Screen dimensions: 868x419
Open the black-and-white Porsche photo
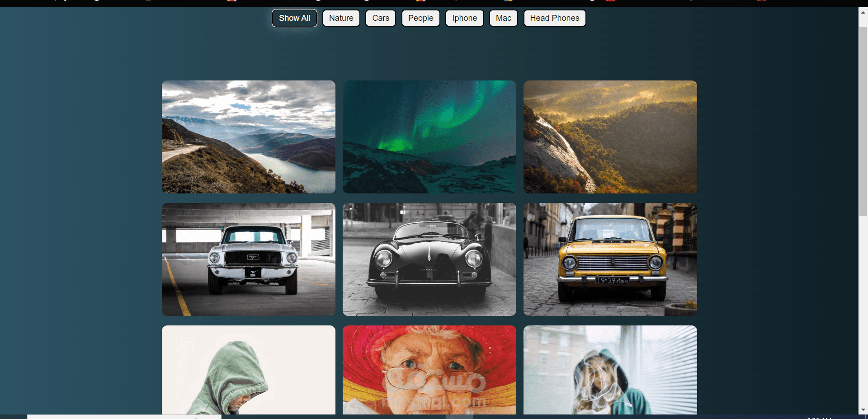[x=429, y=259]
